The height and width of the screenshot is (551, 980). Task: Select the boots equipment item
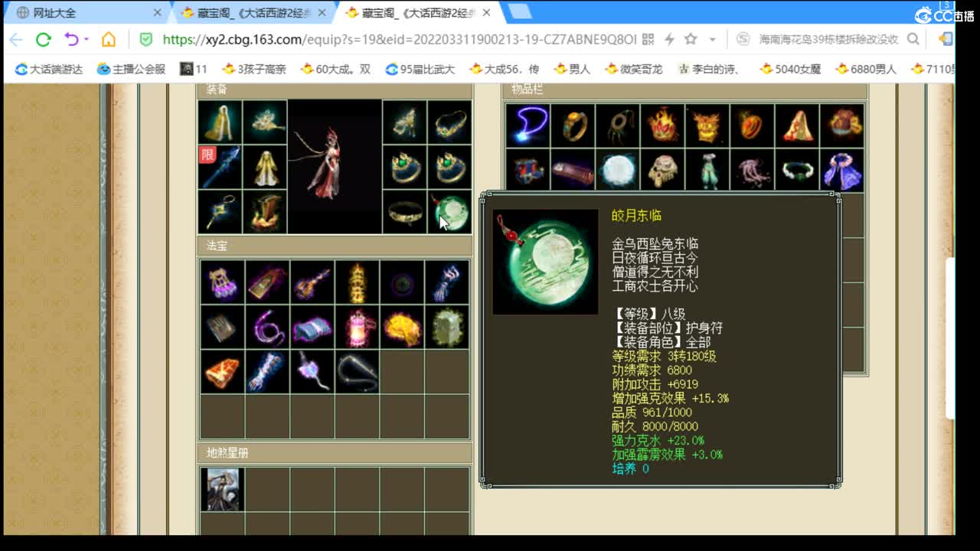click(265, 212)
